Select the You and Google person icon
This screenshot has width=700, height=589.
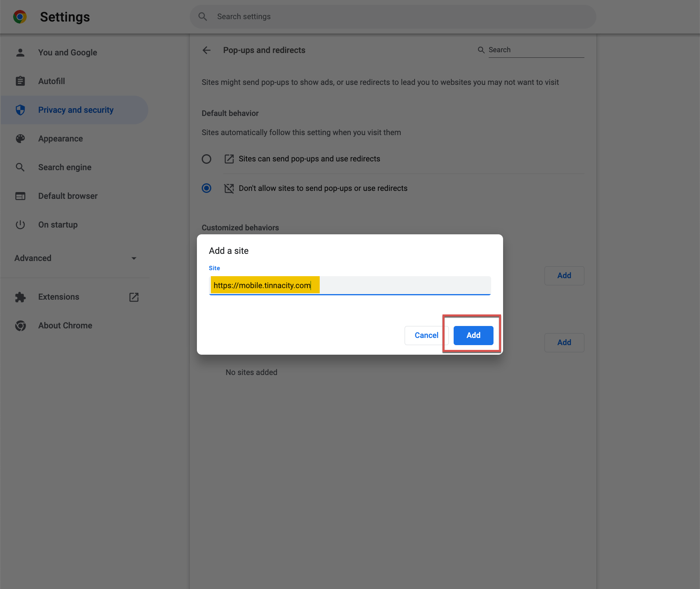(x=20, y=52)
